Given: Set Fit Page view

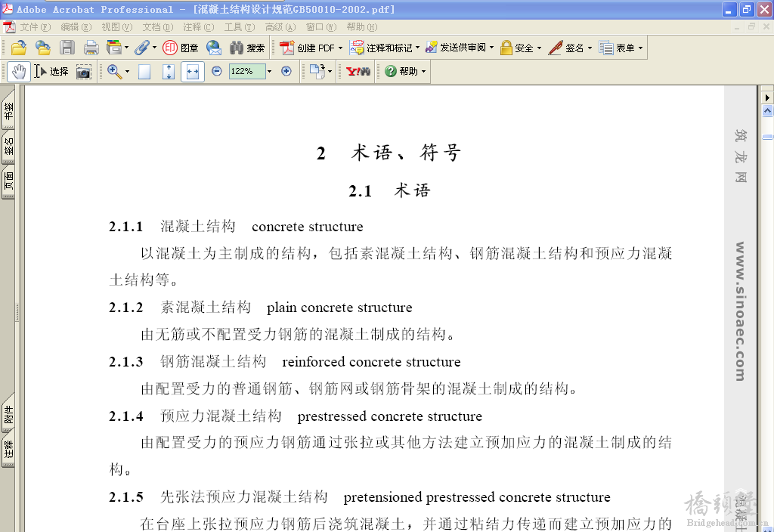Looking at the screenshot, I should coord(169,72).
